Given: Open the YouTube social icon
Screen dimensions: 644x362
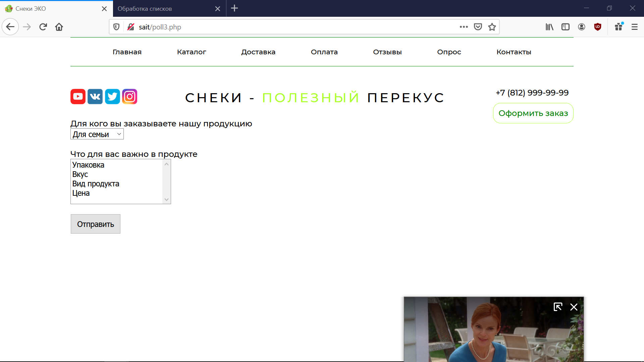Looking at the screenshot, I should point(78,97).
